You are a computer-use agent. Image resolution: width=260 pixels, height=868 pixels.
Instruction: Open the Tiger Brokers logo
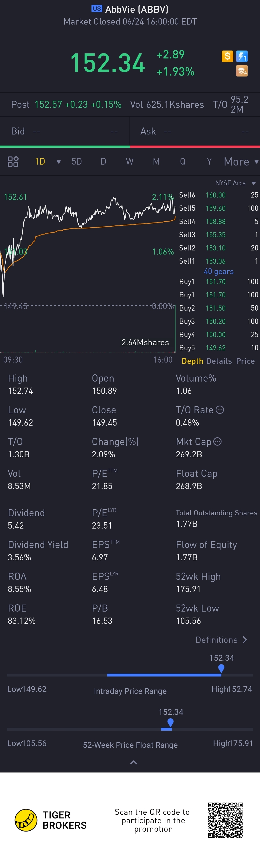coord(26,820)
